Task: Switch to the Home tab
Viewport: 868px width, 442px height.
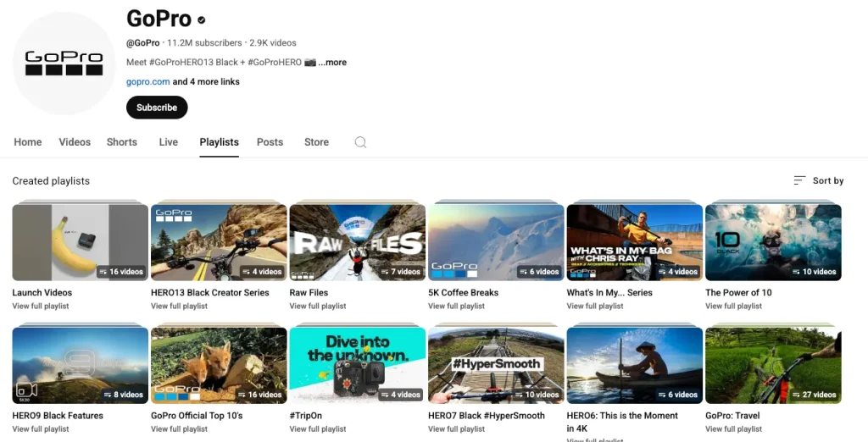Action: pos(28,142)
